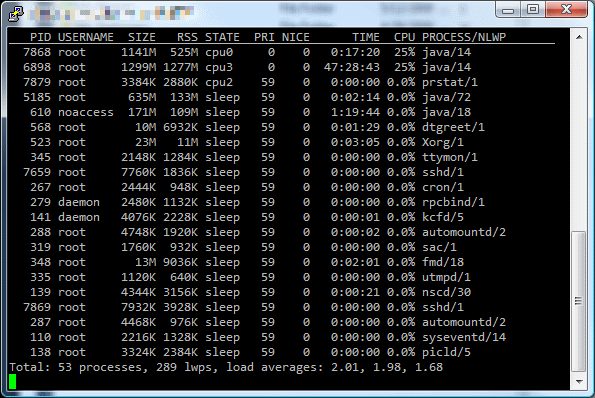Screen dimensions: 595x398
Task: Click the CPU column header
Action: pyautogui.click(x=405, y=37)
